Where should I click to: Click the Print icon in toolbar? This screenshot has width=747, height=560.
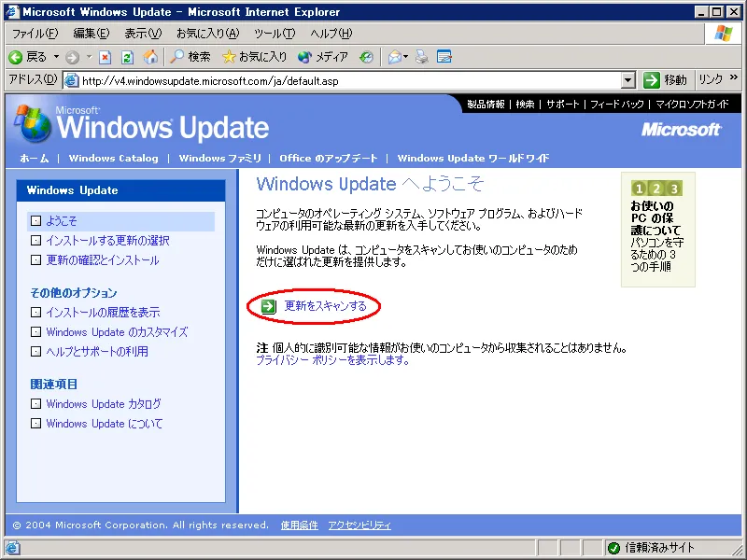click(422, 57)
